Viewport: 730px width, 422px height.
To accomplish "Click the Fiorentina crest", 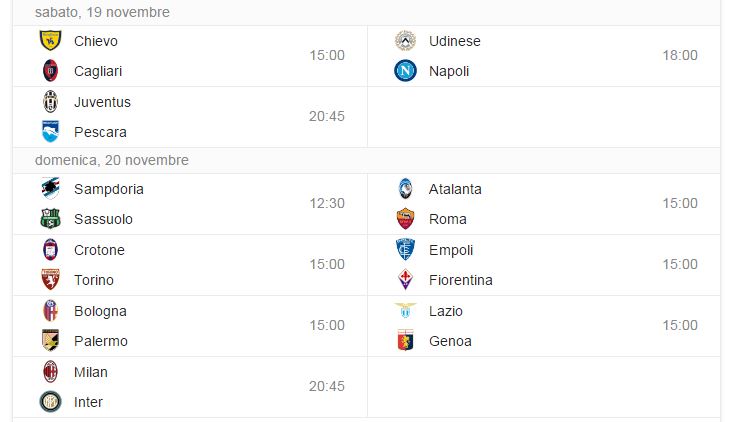I will (405, 279).
